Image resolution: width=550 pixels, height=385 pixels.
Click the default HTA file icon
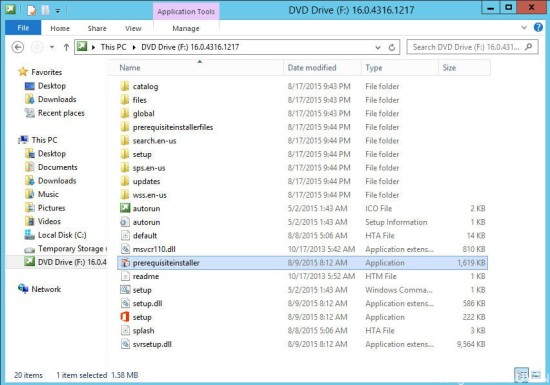(x=125, y=235)
